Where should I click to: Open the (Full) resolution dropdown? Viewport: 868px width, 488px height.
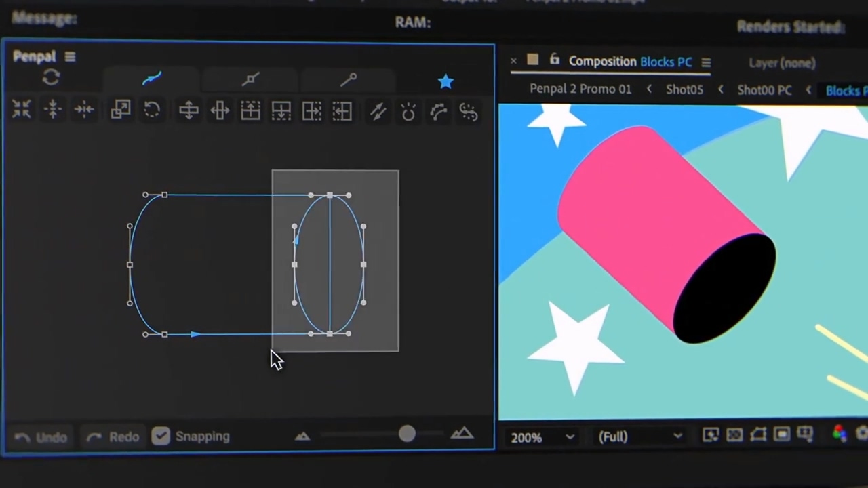637,436
